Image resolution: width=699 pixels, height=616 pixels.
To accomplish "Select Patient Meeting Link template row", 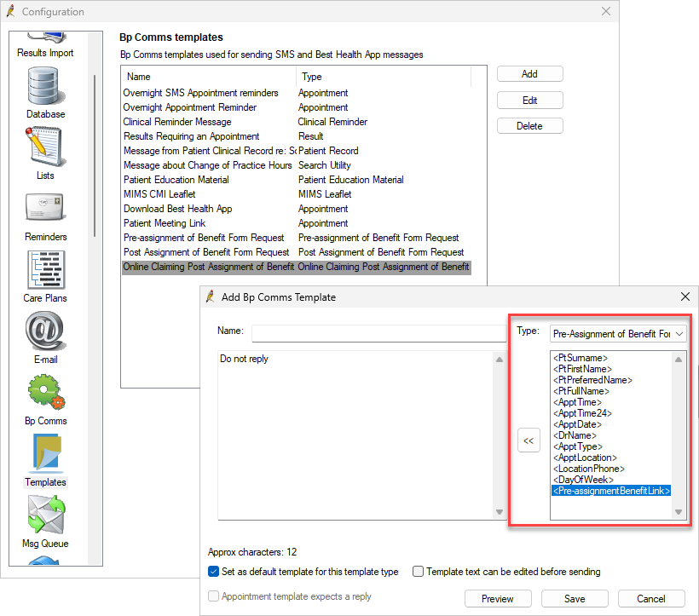I will tap(297, 223).
